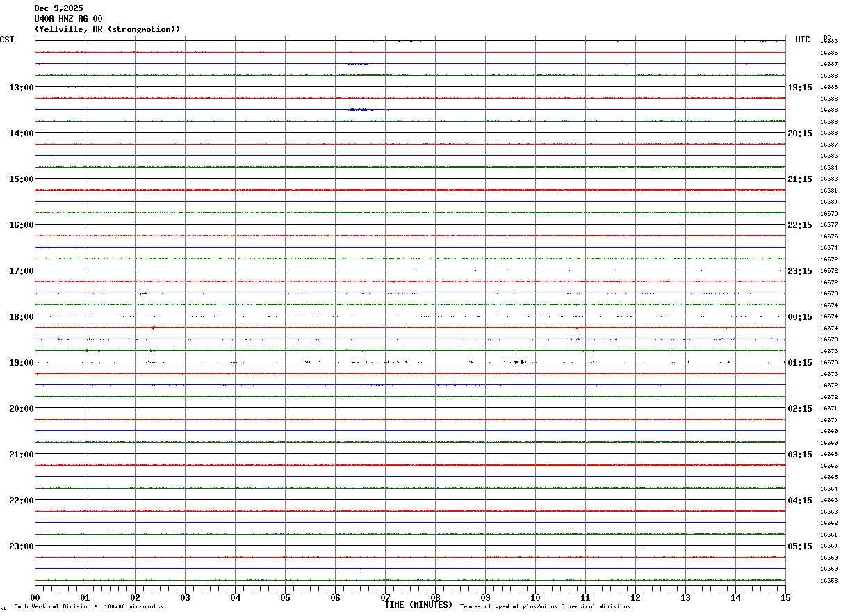Click minute 09 on the time axis
The image size is (841, 616).
pyautogui.click(x=485, y=597)
